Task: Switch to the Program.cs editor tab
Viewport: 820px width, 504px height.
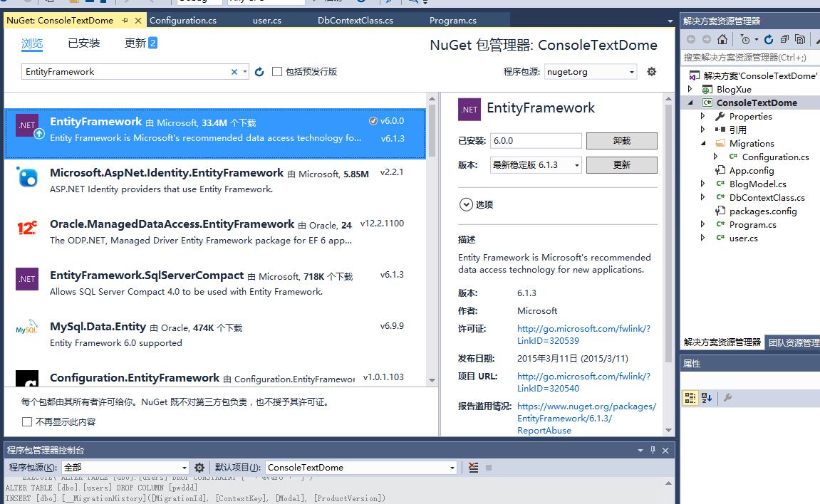Action: click(453, 21)
